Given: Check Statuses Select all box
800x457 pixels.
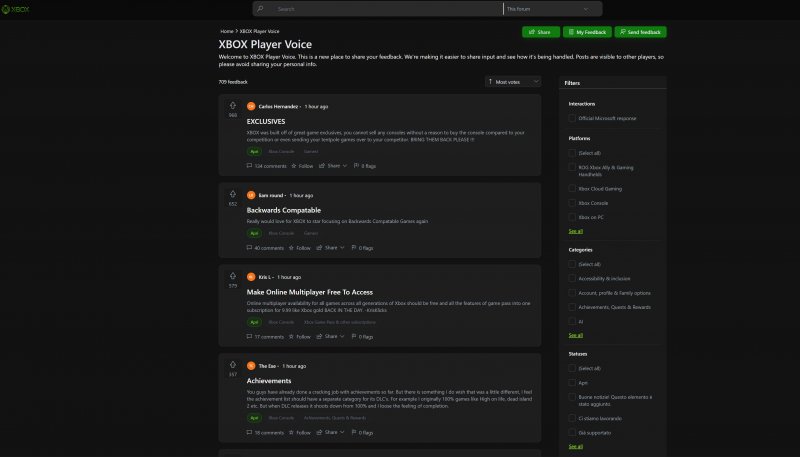Looking at the screenshot, I should 572,368.
